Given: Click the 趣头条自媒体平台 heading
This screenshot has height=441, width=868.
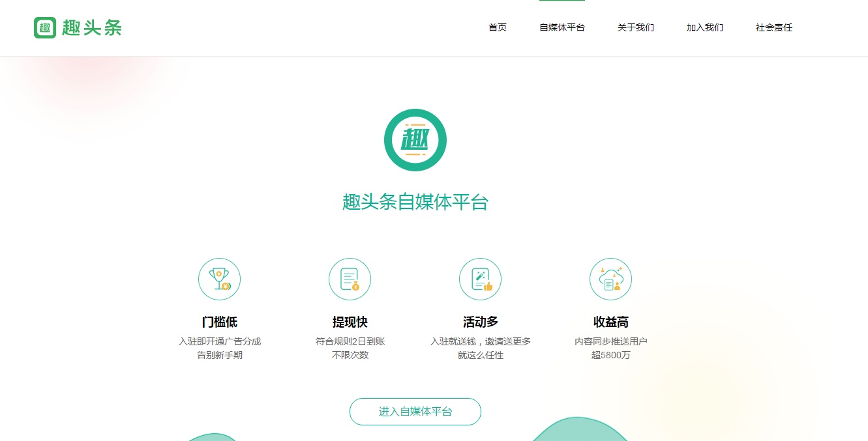Looking at the screenshot, I should [x=415, y=202].
